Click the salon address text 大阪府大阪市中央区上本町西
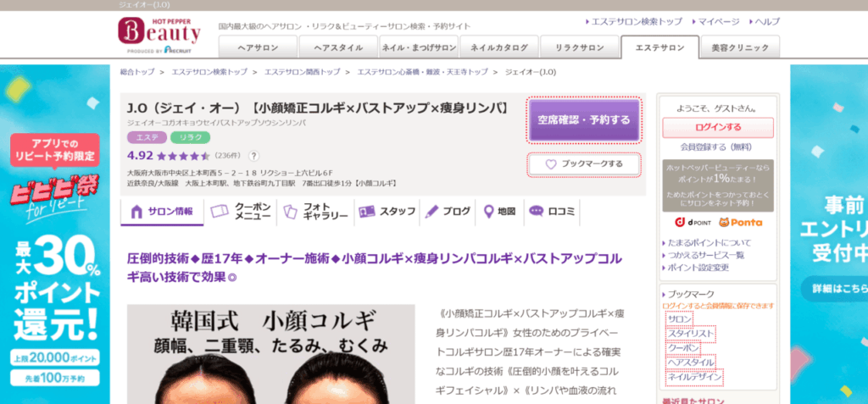This screenshot has height=404, width=868. click(x=230, y=173)
